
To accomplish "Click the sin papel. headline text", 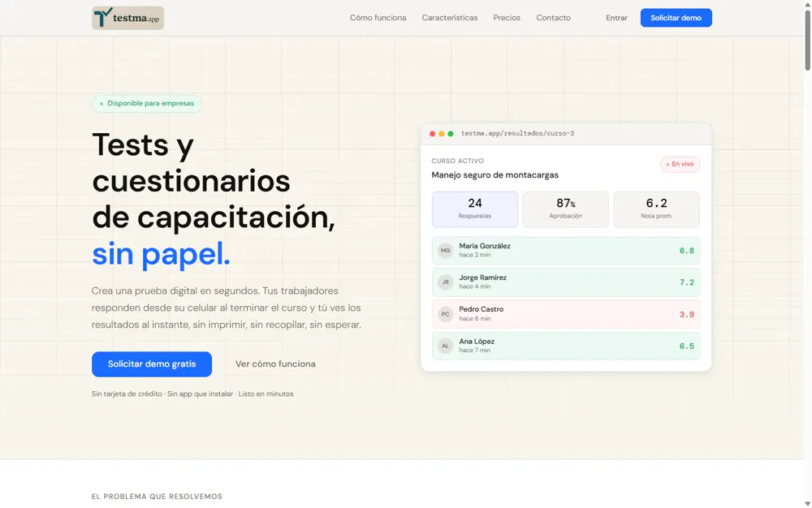I will point(161,254).
